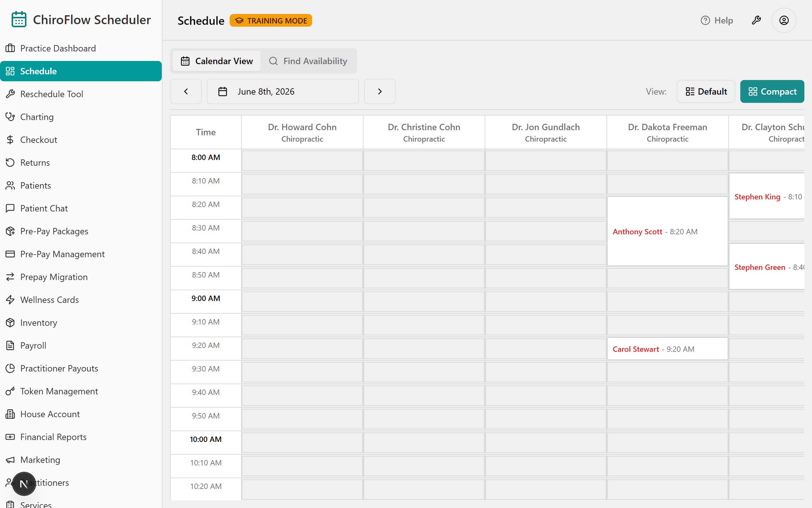812x508 pixels.
Task: Select Dr. Jon Gundlach 8:30 AM slot
Action: click(x=546, y=231)
